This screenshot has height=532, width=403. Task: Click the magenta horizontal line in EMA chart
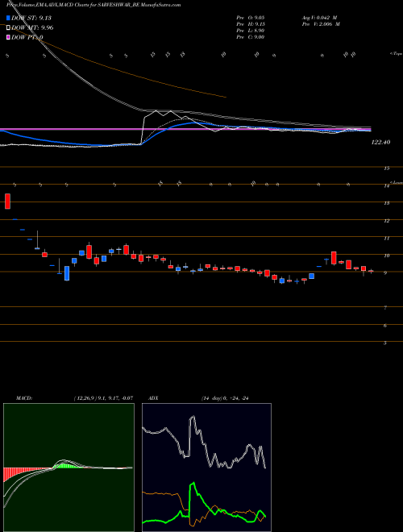pyautogui.click(x=185, y=129)
